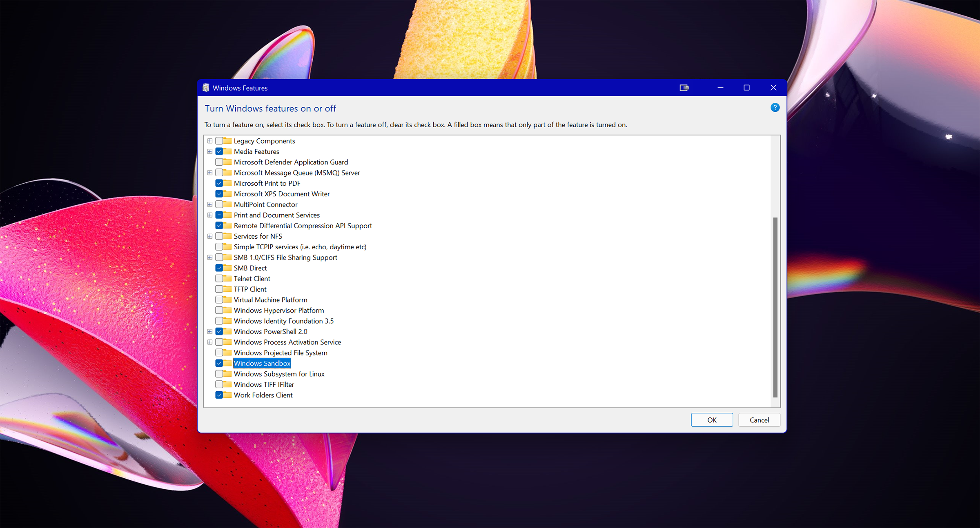
Task: Click the Legacy Components folder icon
Action: 228,141
